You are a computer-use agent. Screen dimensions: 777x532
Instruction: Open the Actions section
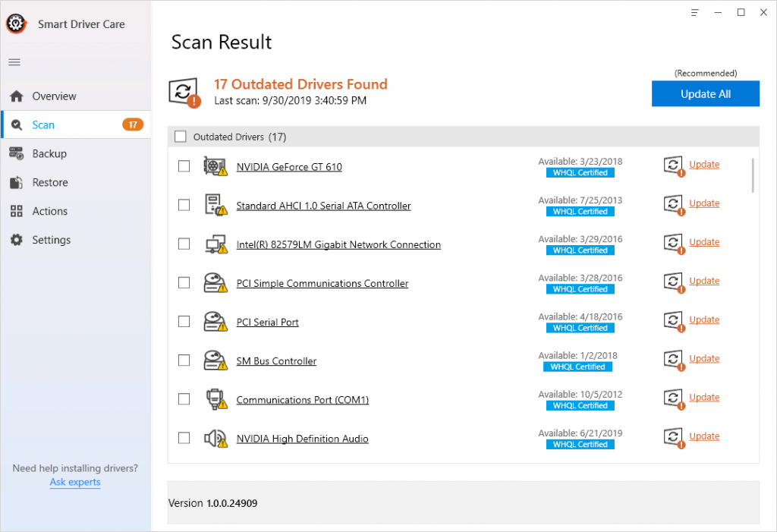coord(76,211)
